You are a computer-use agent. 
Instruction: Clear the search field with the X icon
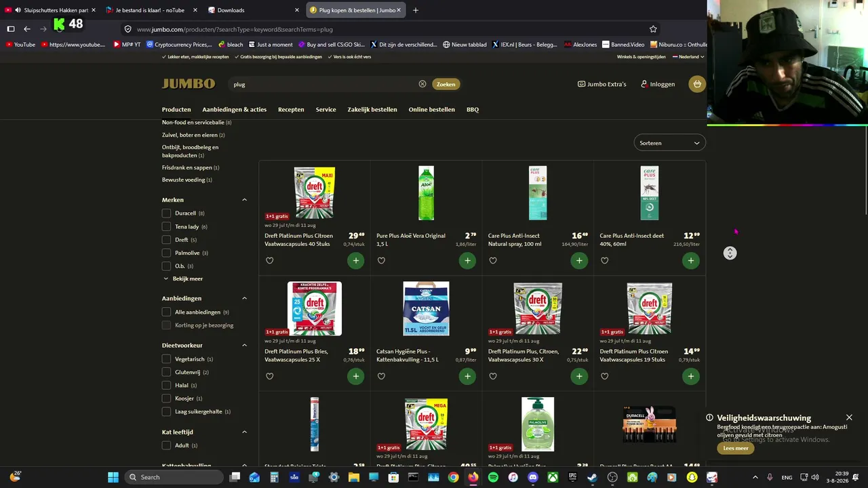click(x=422, y=84)
